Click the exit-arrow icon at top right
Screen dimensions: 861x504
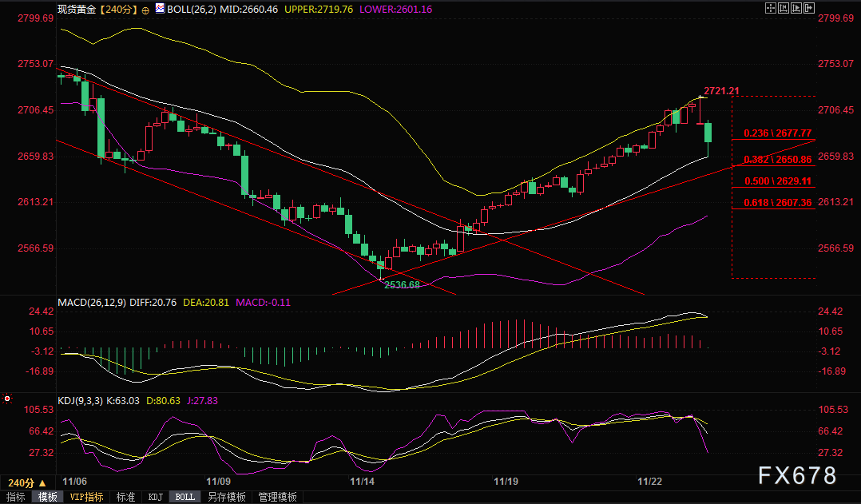pyautogui.click(x=808, y=8)
